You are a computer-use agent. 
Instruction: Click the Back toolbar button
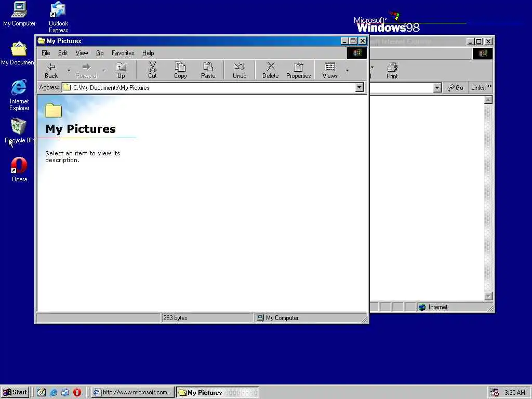click(51, 70)
